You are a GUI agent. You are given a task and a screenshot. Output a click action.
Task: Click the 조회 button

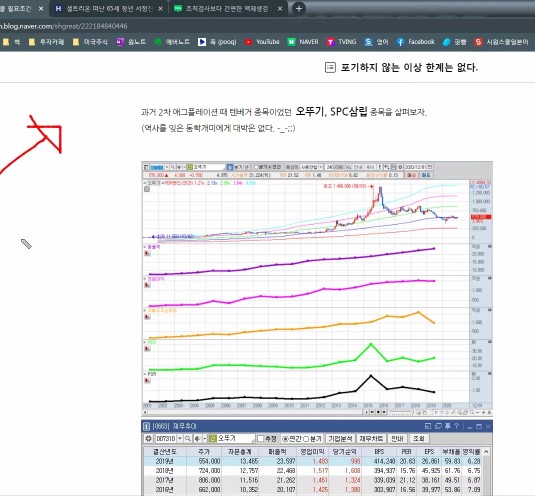[x=419, y=438]
